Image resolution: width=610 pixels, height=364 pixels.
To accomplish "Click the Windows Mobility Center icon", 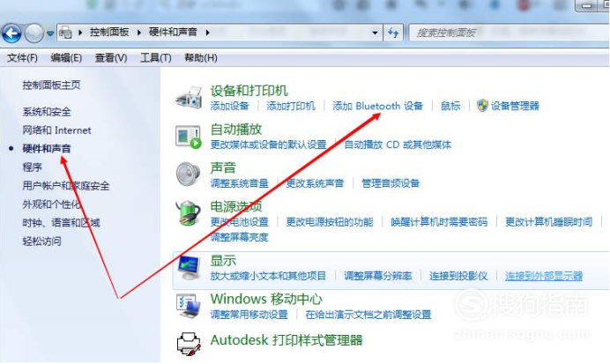I will pos(189,306).
